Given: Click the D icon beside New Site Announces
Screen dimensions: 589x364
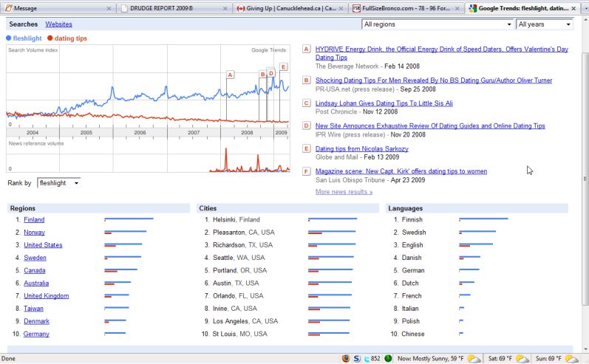Looking at the screenshot, I should tap(307, 126).
